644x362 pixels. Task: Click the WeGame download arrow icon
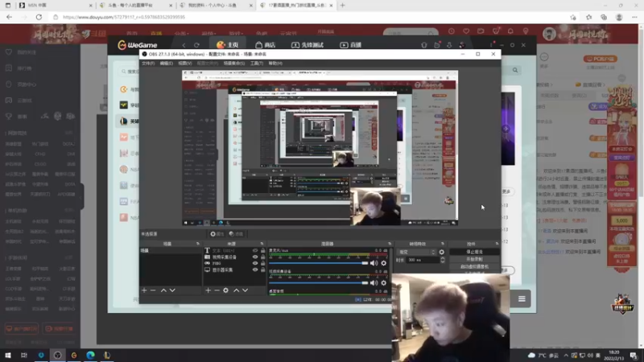pos(449,45)
